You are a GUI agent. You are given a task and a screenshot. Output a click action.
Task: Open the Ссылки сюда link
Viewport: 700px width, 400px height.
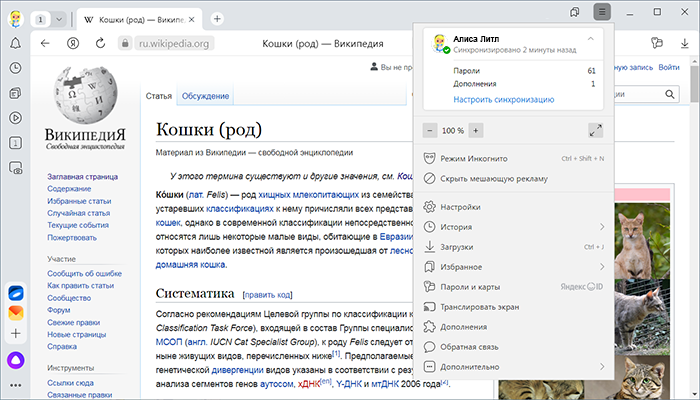(71, 383)
